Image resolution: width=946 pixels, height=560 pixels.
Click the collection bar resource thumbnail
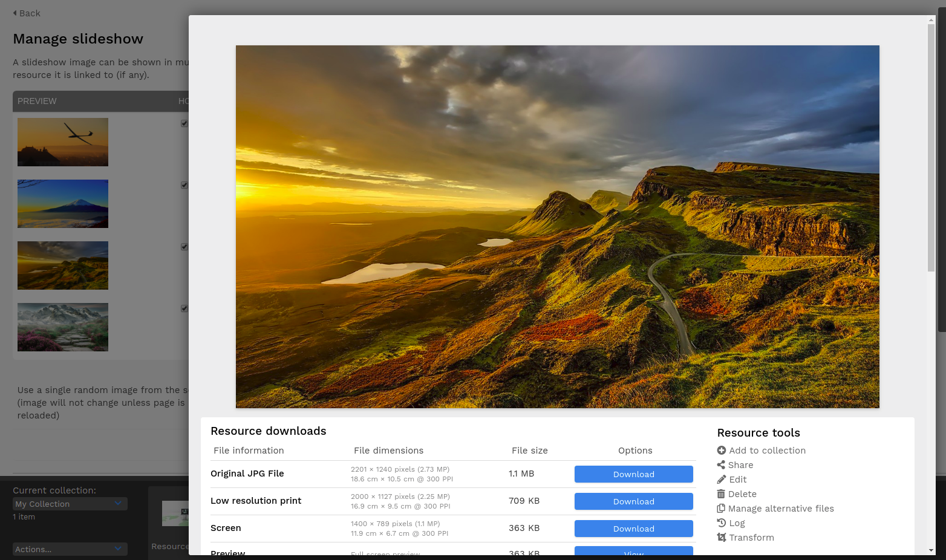(x=175, y=513)
